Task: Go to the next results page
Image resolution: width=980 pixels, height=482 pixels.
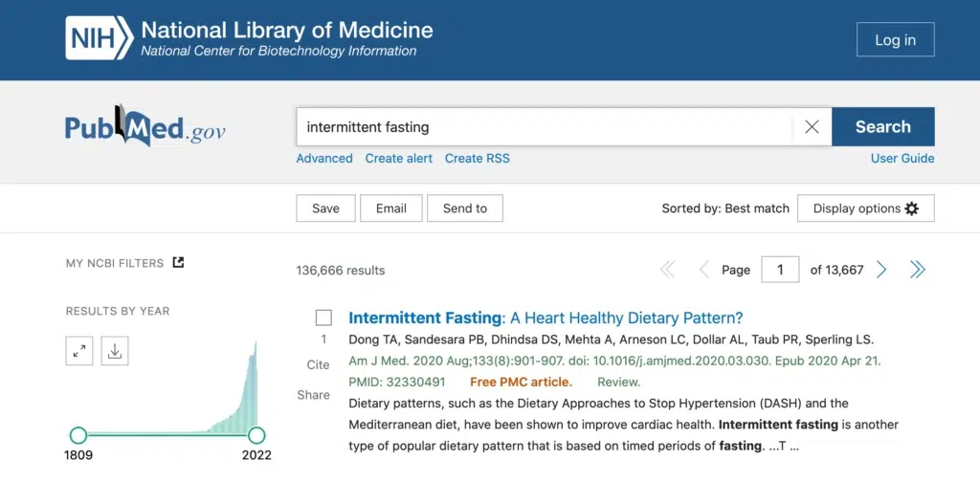Action: (881, 270)
